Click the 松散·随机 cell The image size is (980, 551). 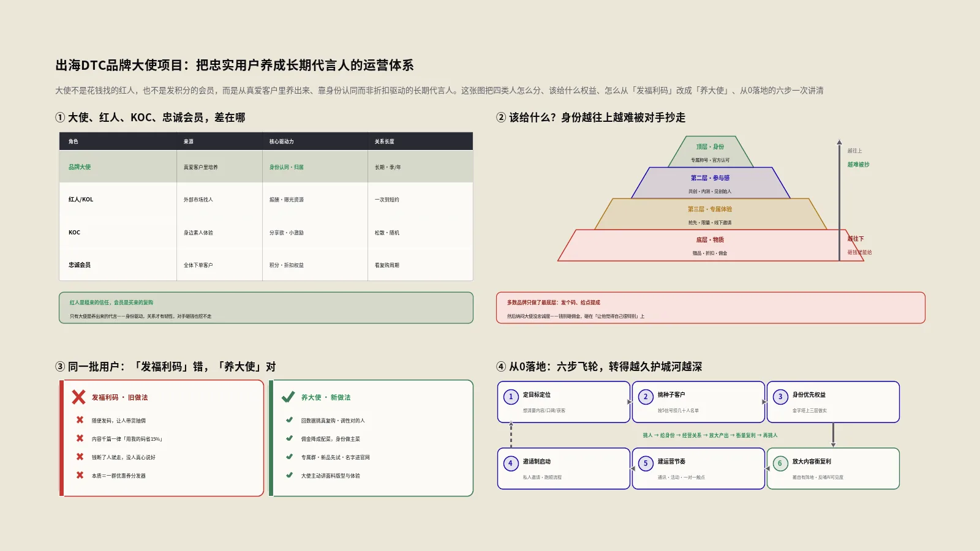pyautogui.click(x=420, y=232)
